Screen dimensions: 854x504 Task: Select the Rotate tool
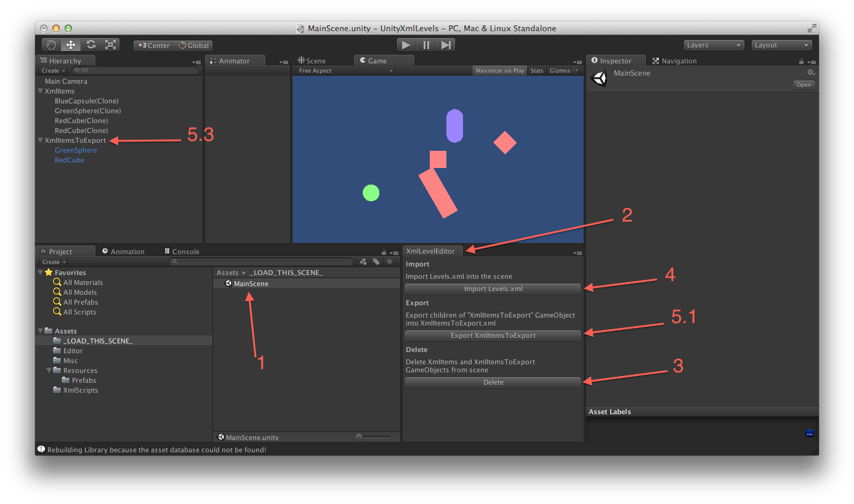(x=91, y=45)
